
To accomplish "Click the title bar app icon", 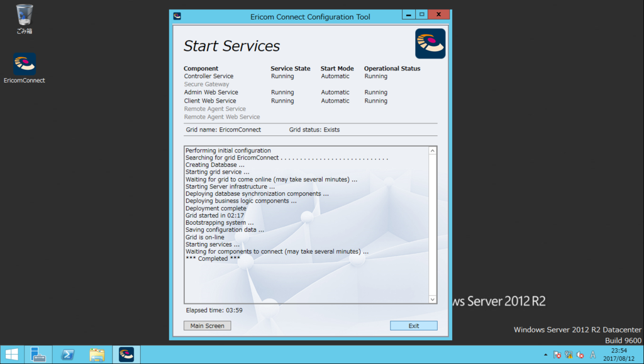I will (x=177, y=16).
